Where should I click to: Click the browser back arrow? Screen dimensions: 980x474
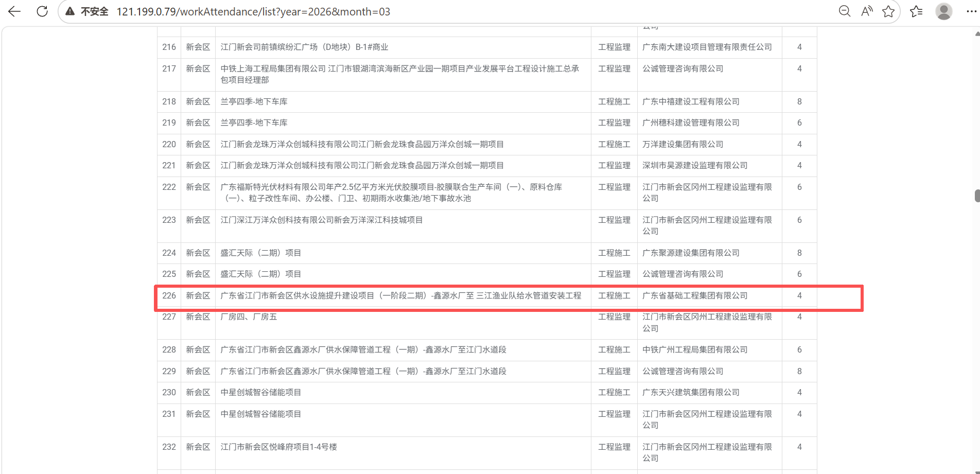(x=14, y=11)
